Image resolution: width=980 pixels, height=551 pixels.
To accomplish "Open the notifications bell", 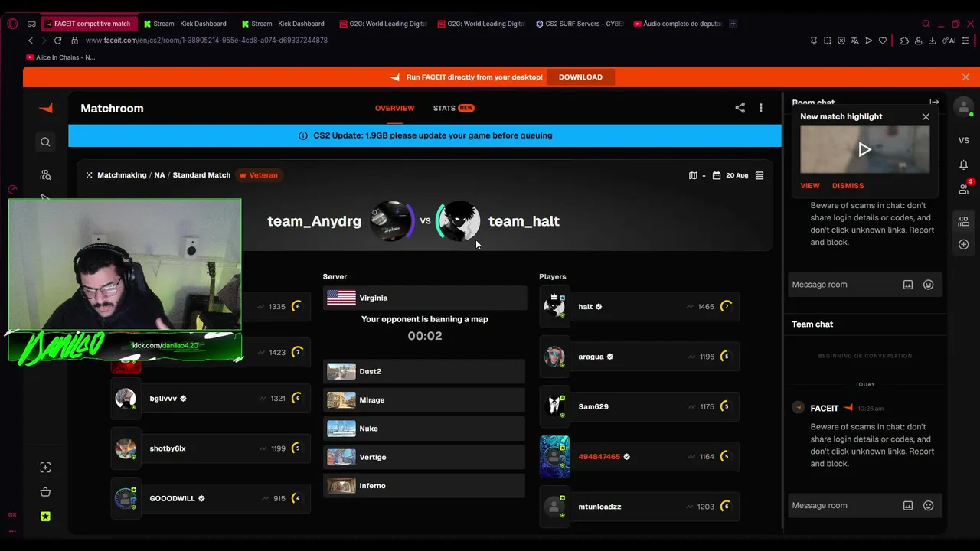I will 964,165.
